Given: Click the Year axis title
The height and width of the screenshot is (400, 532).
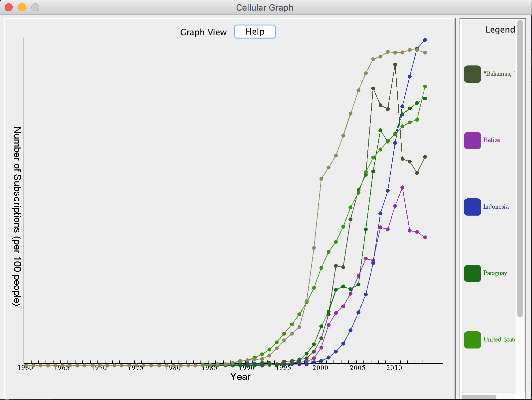Looking at the screenshot, I should [240, 377].
